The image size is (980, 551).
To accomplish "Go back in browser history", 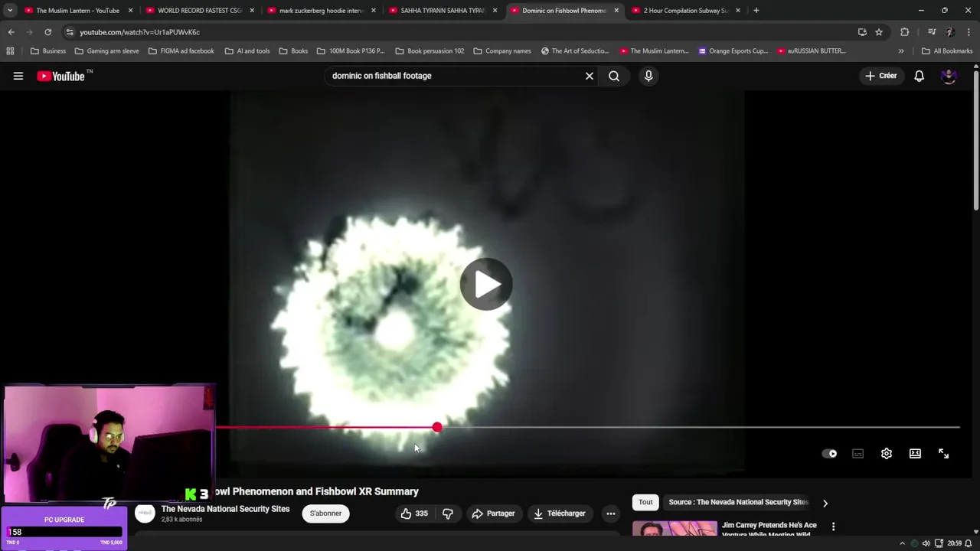I will pos(11,32).
